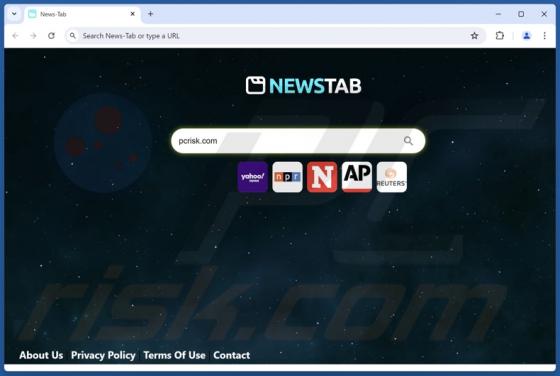Go forward to the next page
Viewport: 560px width, 376px height.
[33, 36]
